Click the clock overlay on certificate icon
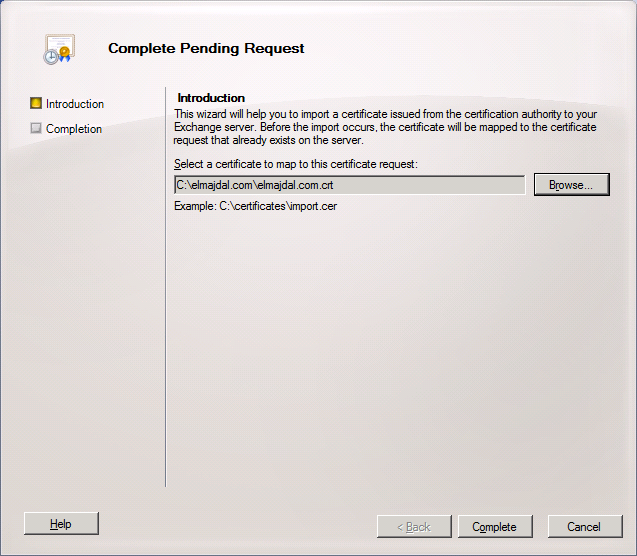637x556 pixels. pos(51,57)
